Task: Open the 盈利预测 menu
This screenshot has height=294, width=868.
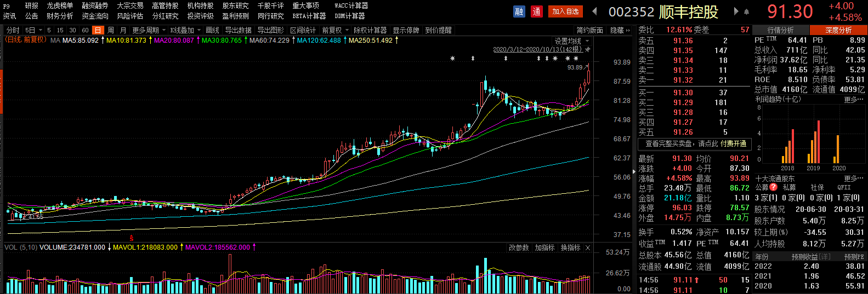Action: coord(235,16)
